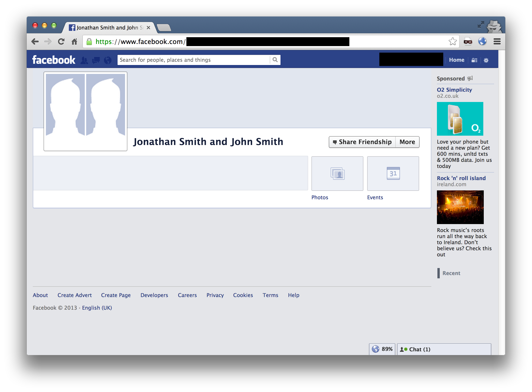The width and height of the screenshot is (532, 392).
Task: Open the O2 Simplicity ad link
Action: click(454, 90)
